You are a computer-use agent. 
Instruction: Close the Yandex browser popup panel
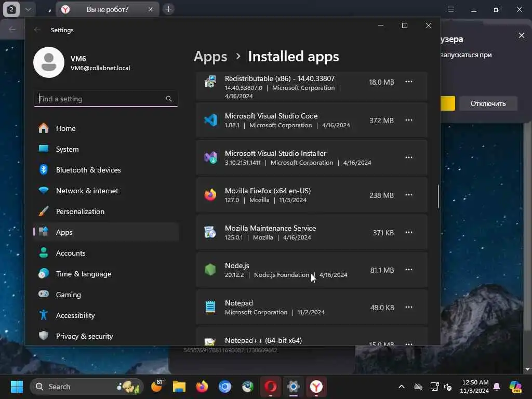click(522, 35)
